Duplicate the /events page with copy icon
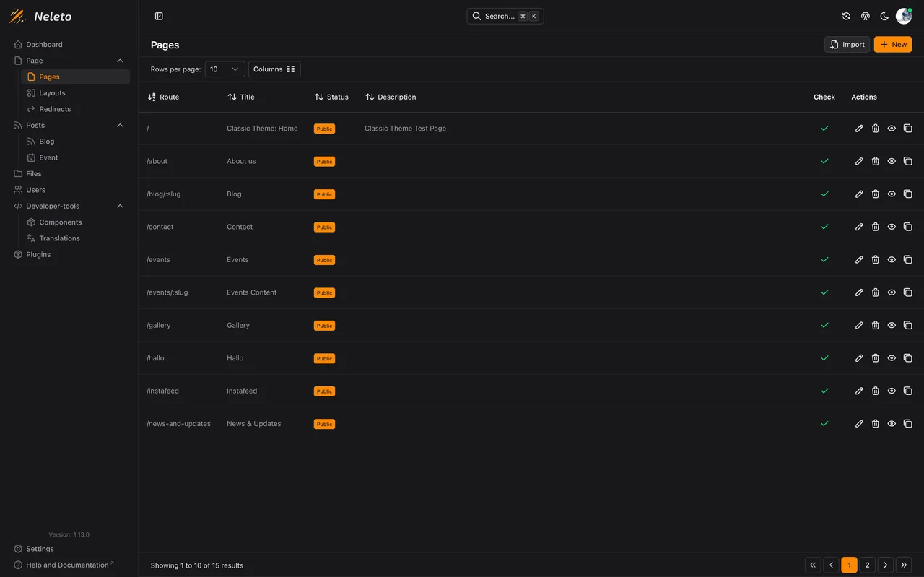The height and width of the screenshot is (577, 924). coord(907,259)
